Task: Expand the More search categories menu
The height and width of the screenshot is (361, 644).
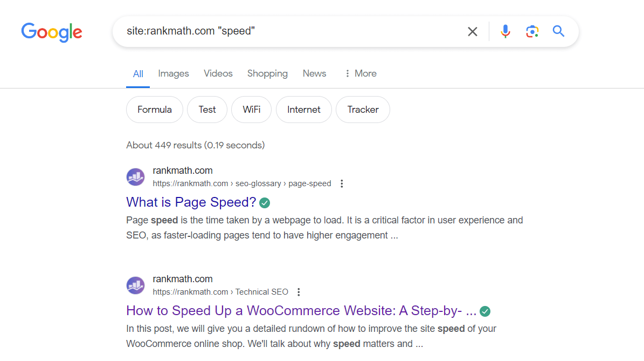Action: point(360,73)
